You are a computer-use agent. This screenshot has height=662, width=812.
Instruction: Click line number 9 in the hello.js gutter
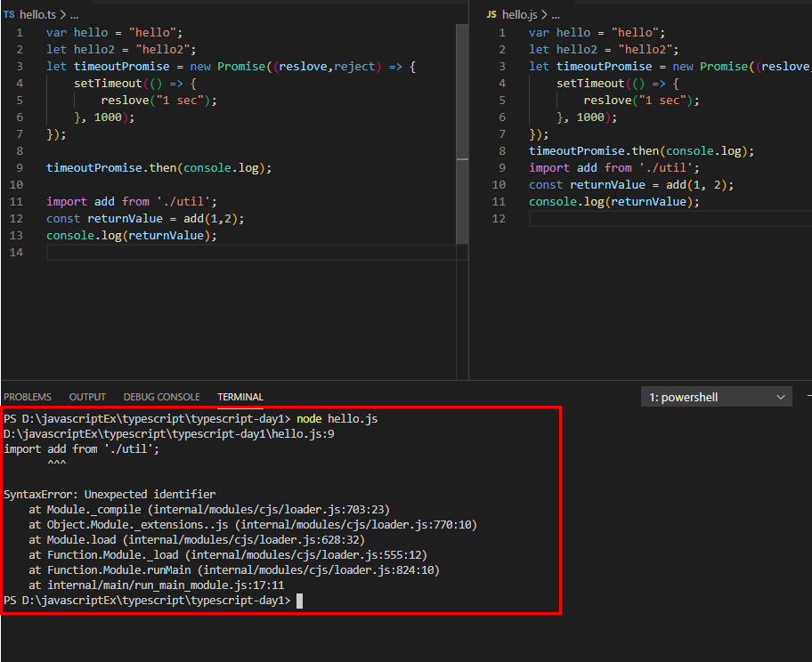click(x=502, y=167)
